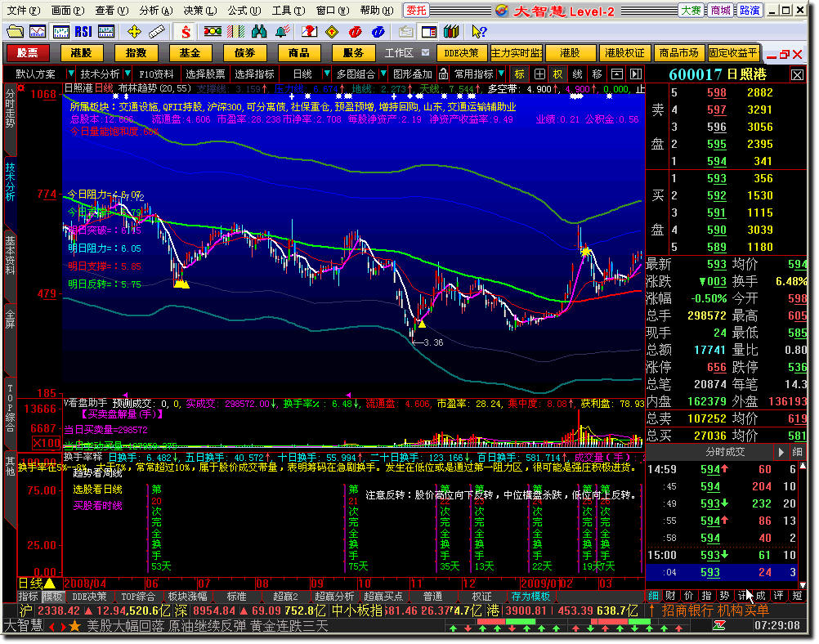819x644 pixels.
Task: Click the question mark chart icon
Action: pyautogui.click(x=309, y=32)
